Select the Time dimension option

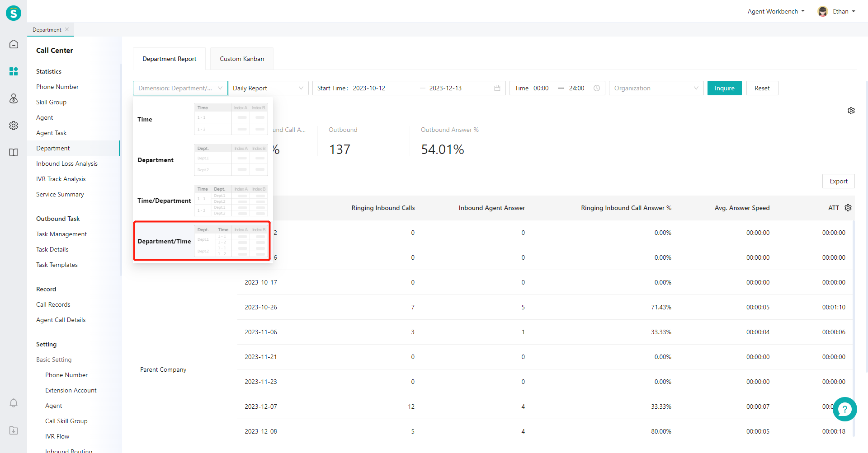pos(202,119)
